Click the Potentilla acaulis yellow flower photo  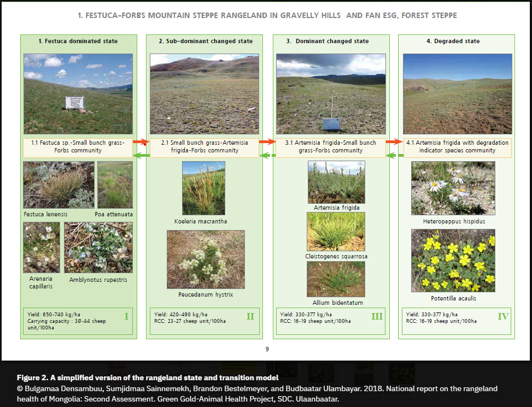453,260
